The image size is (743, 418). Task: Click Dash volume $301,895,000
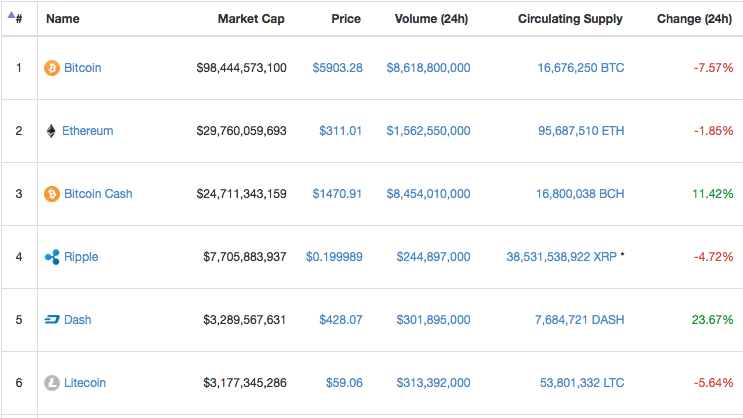click(x=434, y=320)
